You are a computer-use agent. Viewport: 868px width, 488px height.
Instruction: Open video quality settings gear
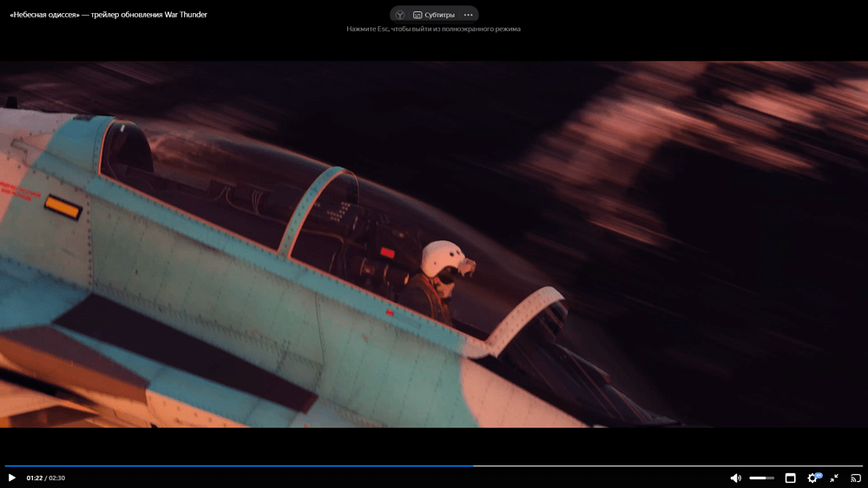(x=812, y=478)
